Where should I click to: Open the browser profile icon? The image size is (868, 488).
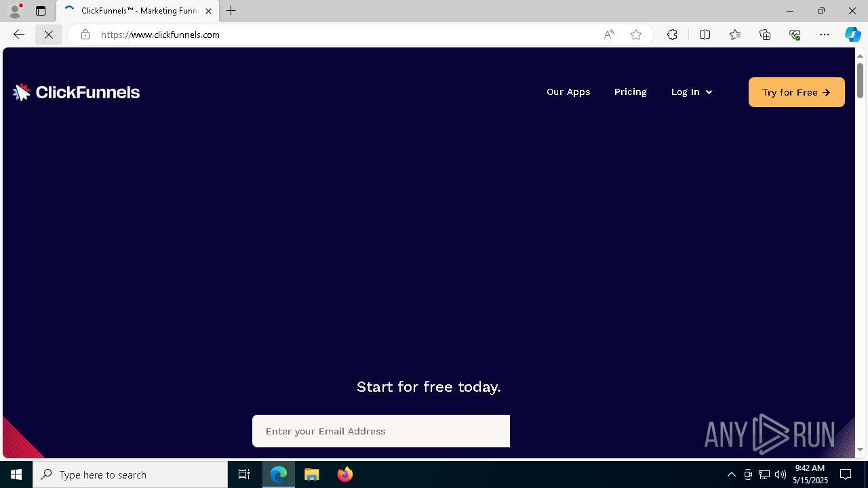(15, 11)
